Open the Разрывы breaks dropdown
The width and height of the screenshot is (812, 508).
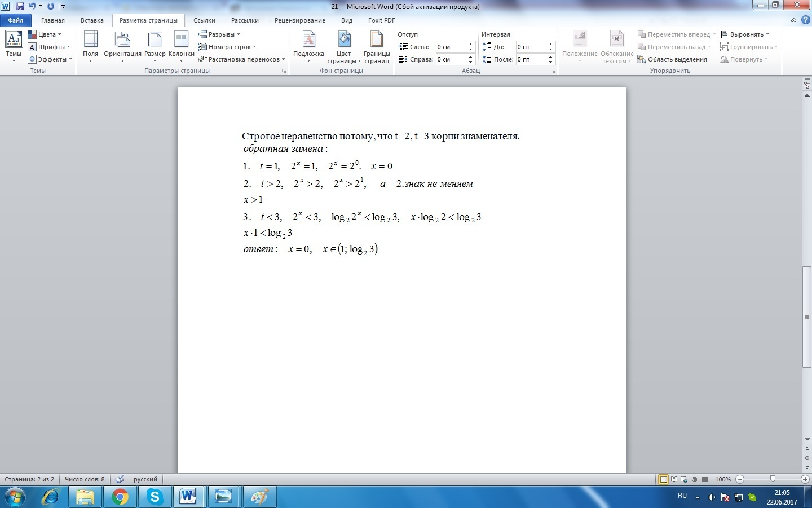click(x=219, y=34)
